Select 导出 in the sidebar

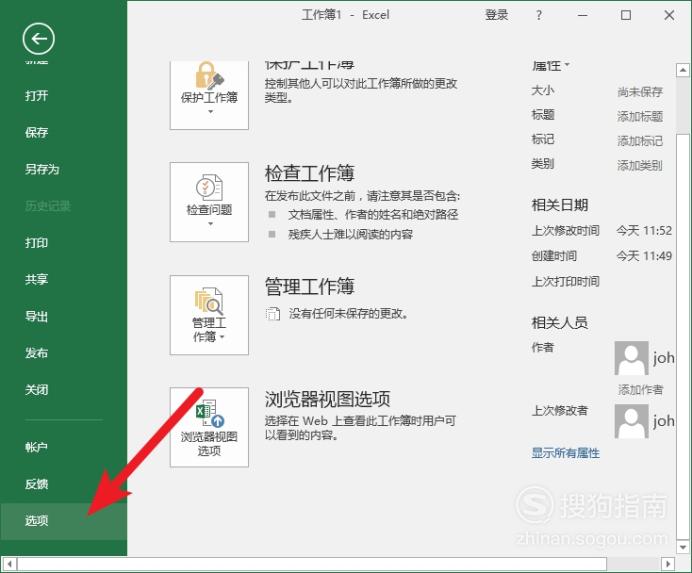37,316
